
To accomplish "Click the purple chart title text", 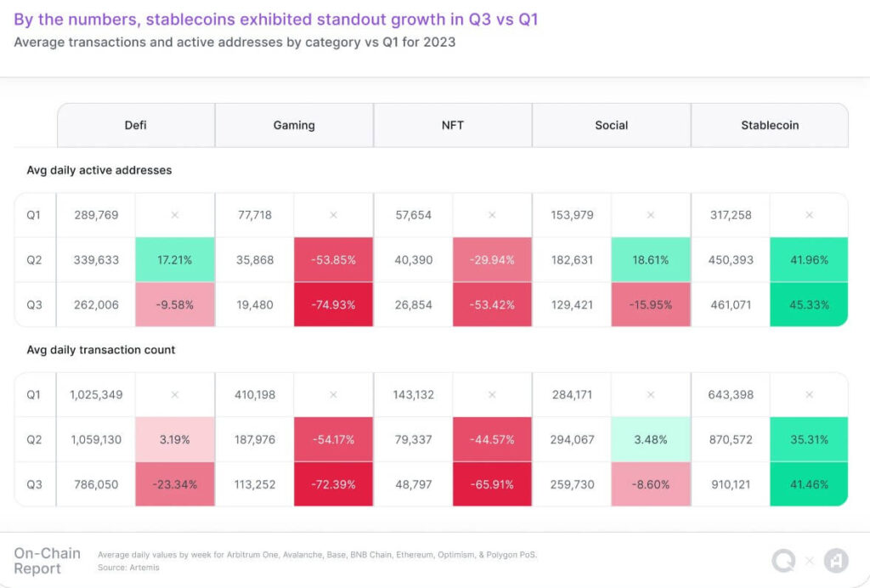I will [x=276, y=19].
